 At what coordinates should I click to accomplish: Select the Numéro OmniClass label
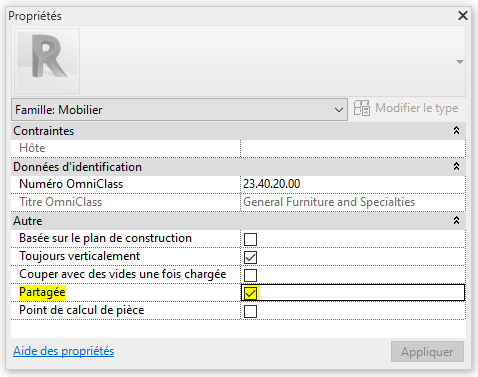[x=71, y=184]
